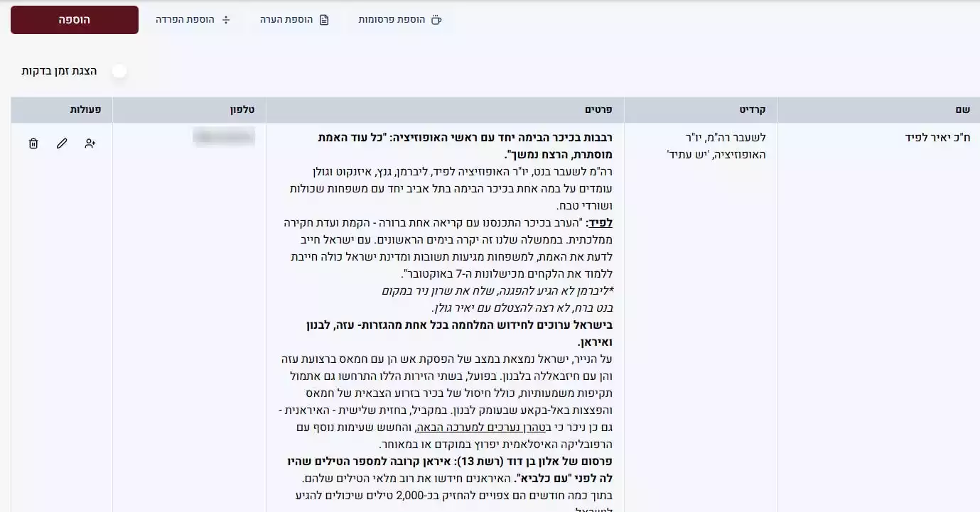The height and width of the screenshot is (512, 980).
Task: Click the blurred phone number cell
Action: pyautogui.click(x=224, y=137)
